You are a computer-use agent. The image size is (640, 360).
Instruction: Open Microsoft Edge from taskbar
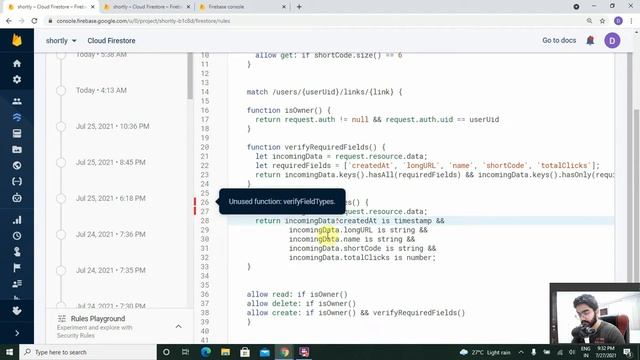point(205,352)
